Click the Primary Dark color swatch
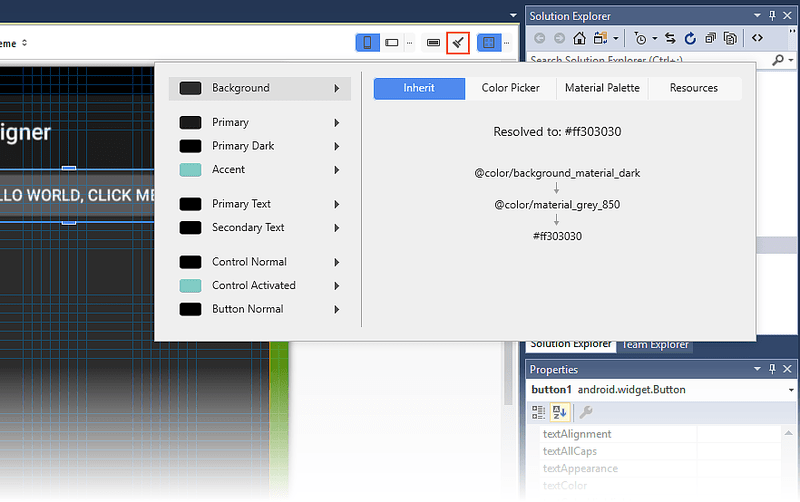This screenshot has width=800, height=502. click(190, 146)
